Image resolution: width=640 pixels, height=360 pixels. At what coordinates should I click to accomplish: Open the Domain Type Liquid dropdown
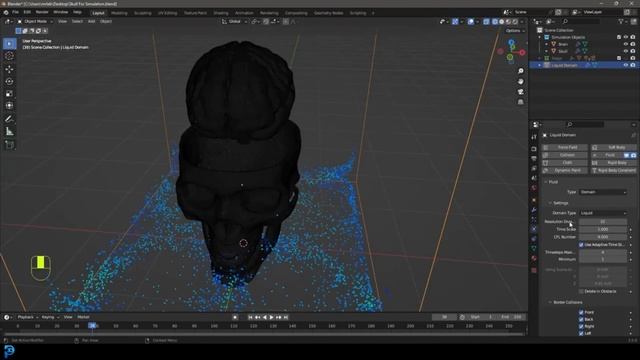click(603, 213)
